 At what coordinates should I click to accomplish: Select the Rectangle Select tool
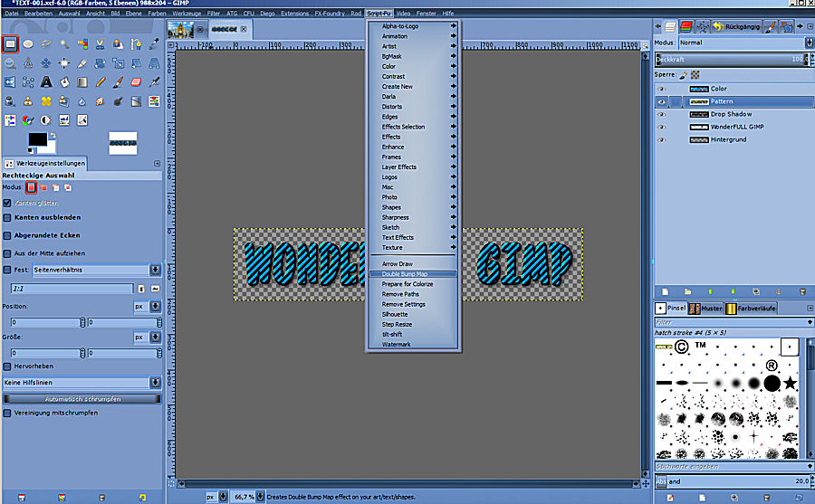point(10,44)
